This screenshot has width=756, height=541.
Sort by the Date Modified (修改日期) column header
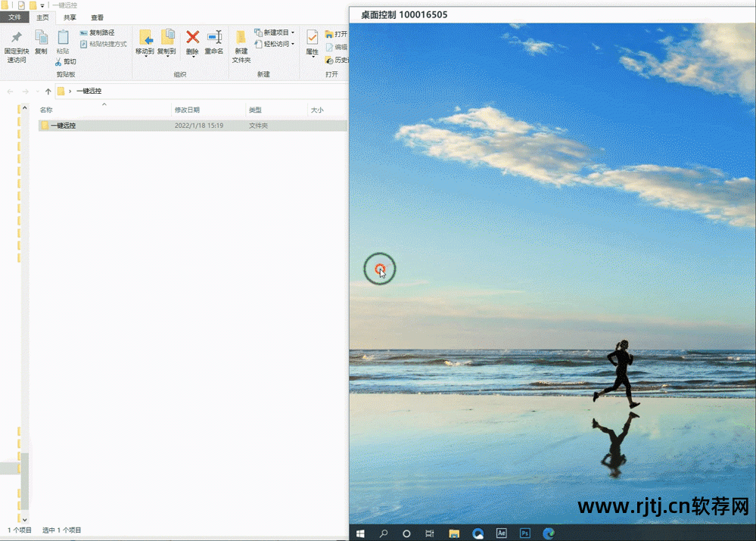pos(187,110)
